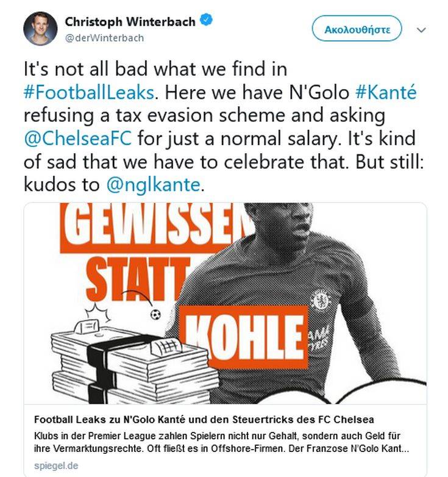This screenshot has width=448, height=477.
Task: Open the Football Leaks article headline
Action: coord(204,420)
